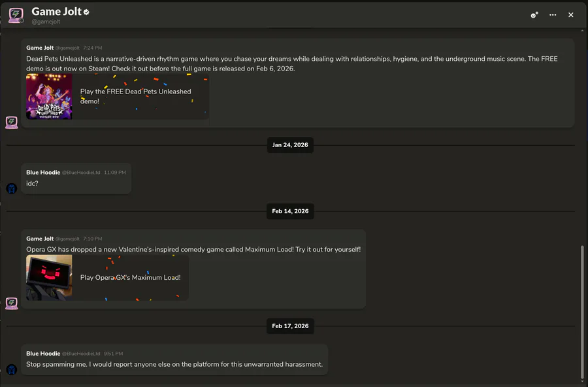Click the 11:09 PM message timestamp
The height and width of the screenshot is (387, 588).
[115, 173]
